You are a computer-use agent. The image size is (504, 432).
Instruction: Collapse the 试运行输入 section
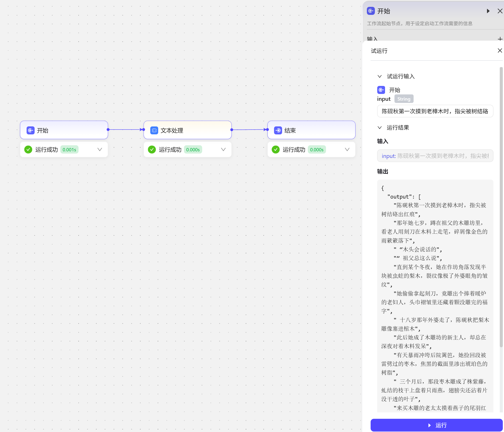tap(379, 76)
